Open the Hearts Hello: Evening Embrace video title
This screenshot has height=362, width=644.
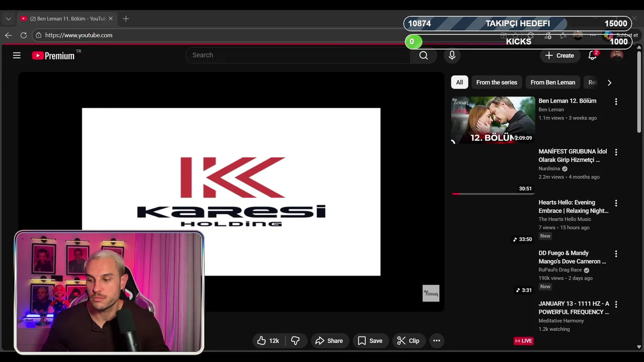coord(574,207)
